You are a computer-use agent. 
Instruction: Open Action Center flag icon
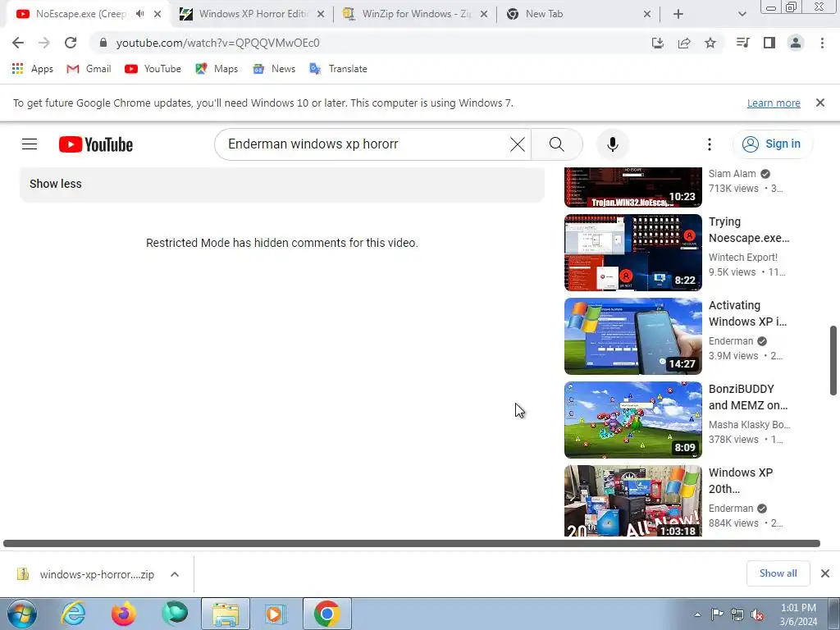click(x=717, y=614)
